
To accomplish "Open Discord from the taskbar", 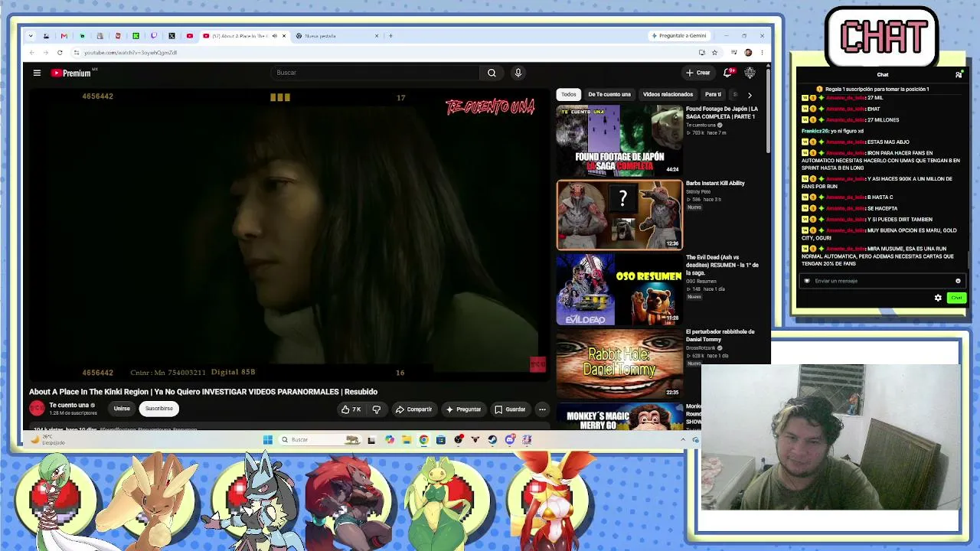I will tap(510, 440).
